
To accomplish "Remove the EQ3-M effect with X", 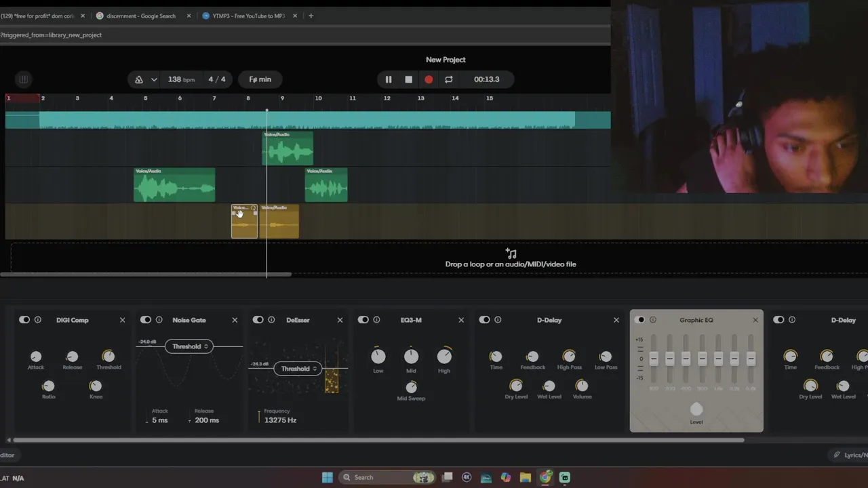I will 461,320.
